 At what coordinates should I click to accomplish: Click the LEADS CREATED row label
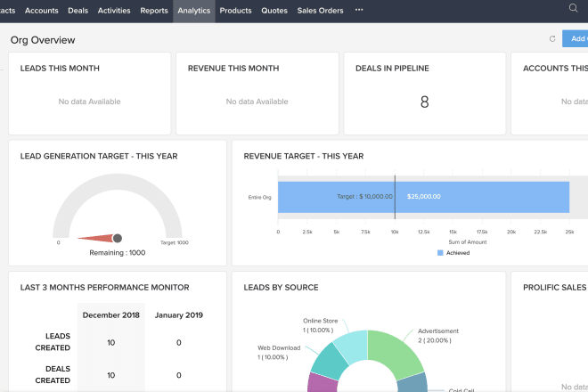click(x=53, y=342)
